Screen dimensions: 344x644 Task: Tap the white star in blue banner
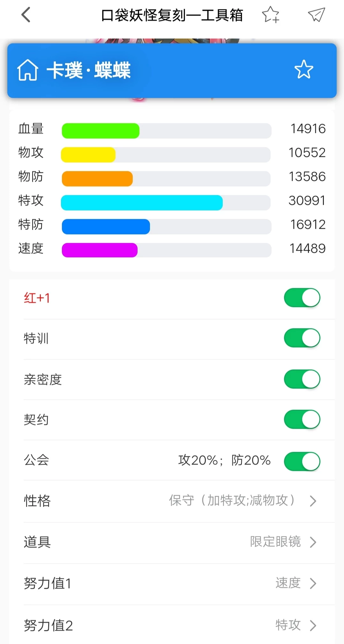(x=303, y=70)
